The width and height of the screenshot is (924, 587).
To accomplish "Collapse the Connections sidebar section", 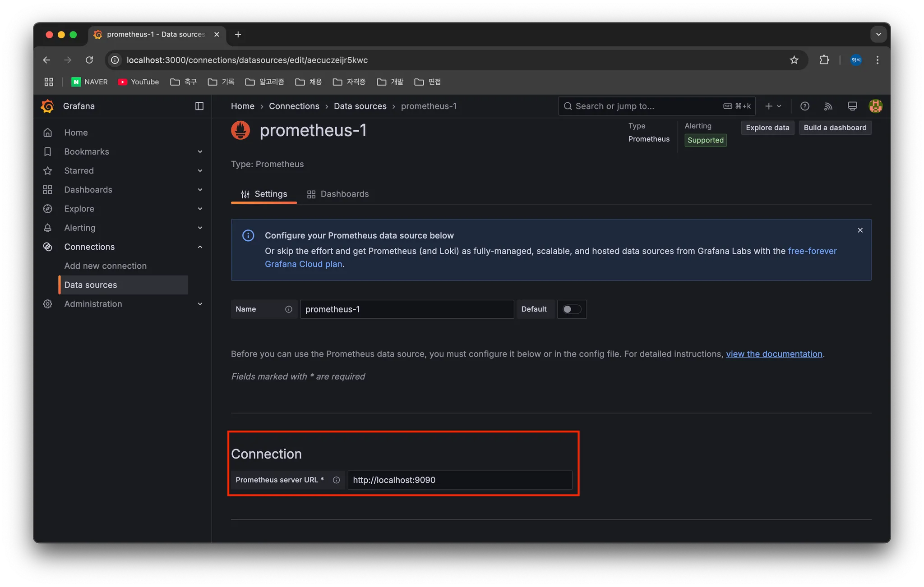I will pyautogui.click(x=200, y=247).
